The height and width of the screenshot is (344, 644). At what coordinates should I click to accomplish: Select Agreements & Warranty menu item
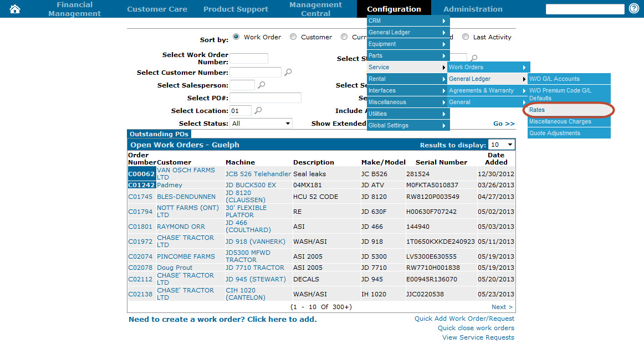pos(488,90)
